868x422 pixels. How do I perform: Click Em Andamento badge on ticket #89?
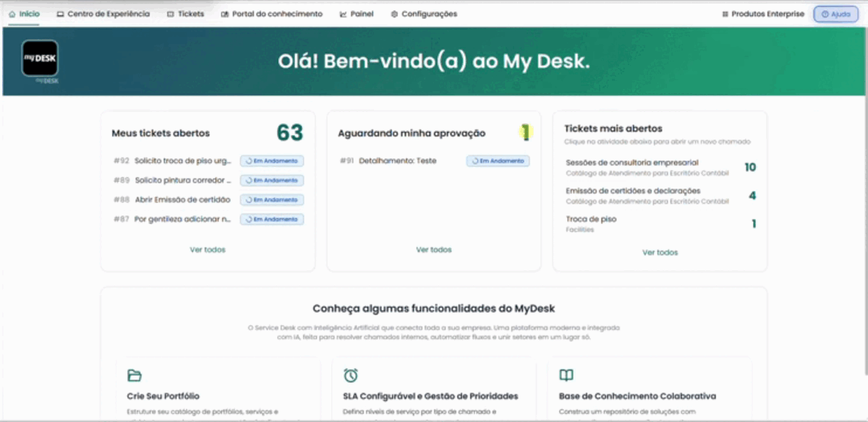pyautogui.click(x=272, y=180)
